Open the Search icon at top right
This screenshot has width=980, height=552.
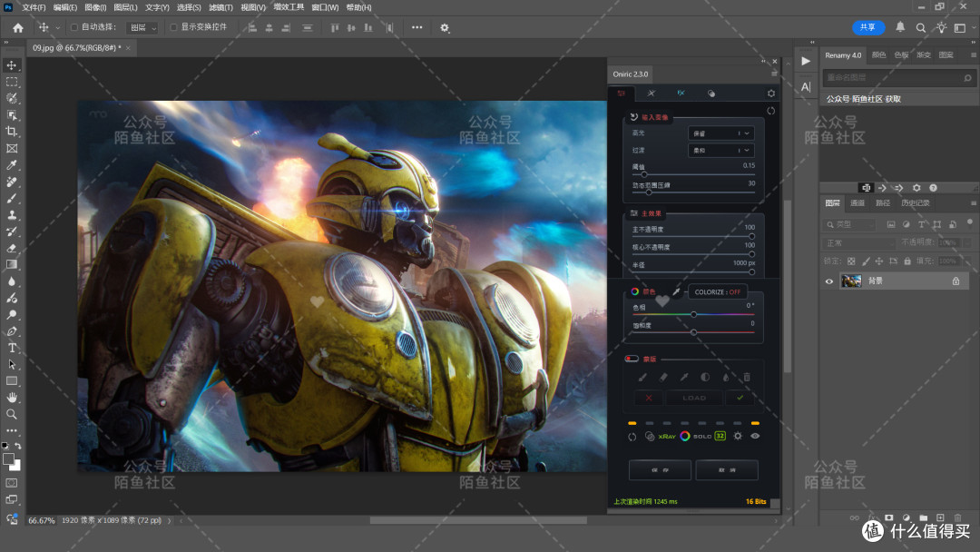[921, 27]
